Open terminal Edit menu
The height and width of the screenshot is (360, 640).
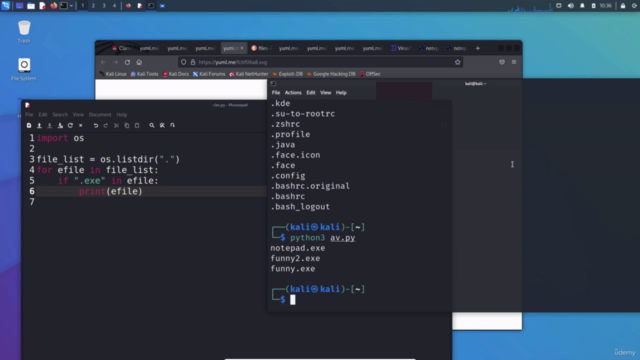(311, 93)
